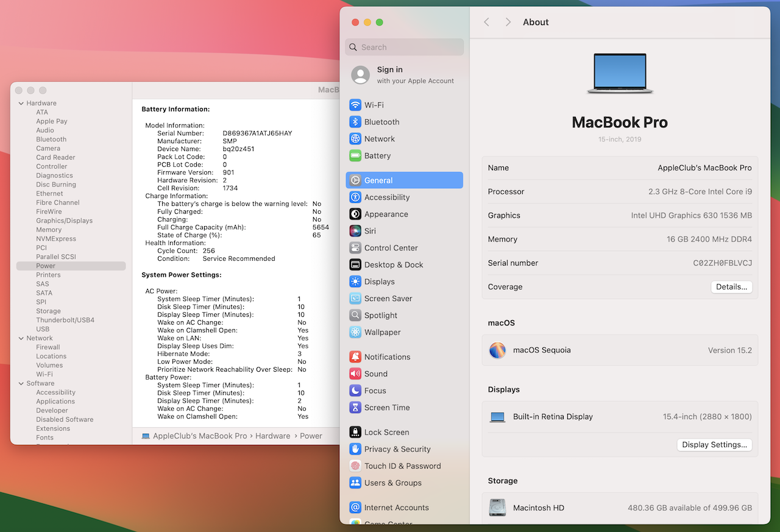This screenshot has height=532, width=780.
Task: Collapse the Network section in System Information
Action: [x=21, y=338]
